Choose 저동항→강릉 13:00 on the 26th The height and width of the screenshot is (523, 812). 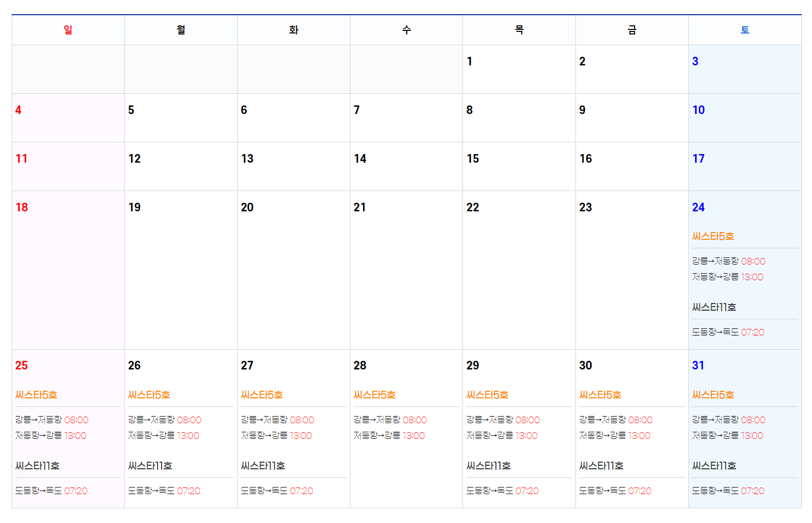pos(164,435)
